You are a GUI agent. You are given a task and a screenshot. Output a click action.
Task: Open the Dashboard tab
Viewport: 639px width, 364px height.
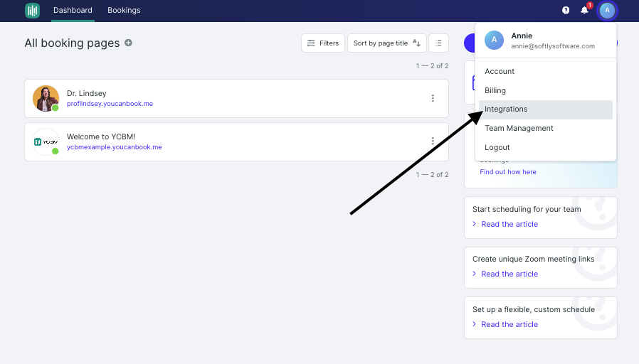[x=73, y=10]
